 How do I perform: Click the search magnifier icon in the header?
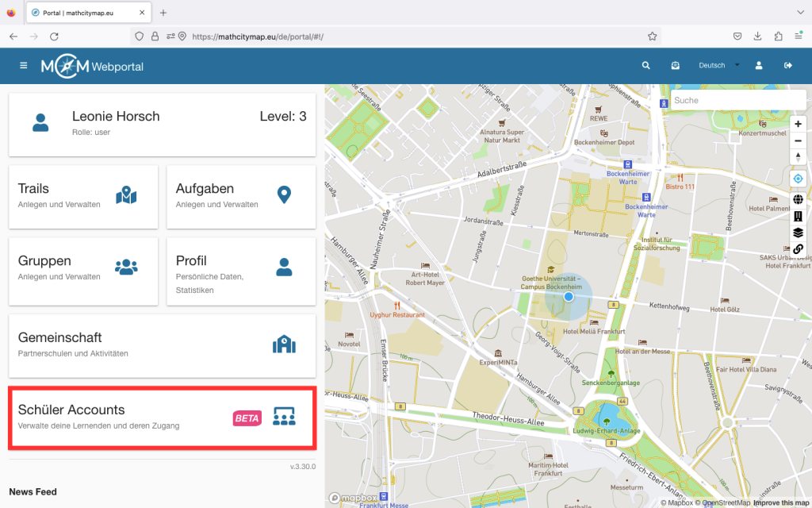click(646, 66)
